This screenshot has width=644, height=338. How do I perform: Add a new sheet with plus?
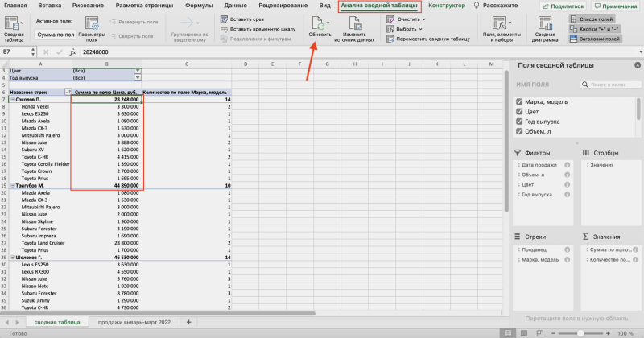pos(188,323)
